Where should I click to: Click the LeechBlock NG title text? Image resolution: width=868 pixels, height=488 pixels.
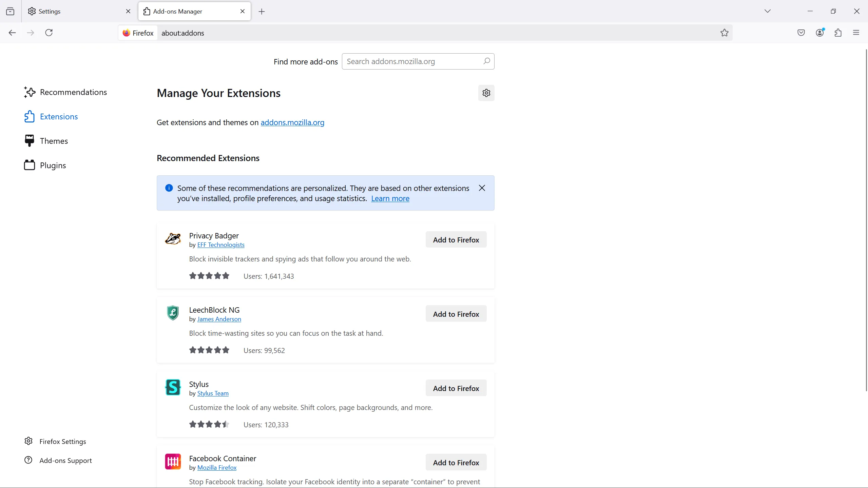(214, 310)
